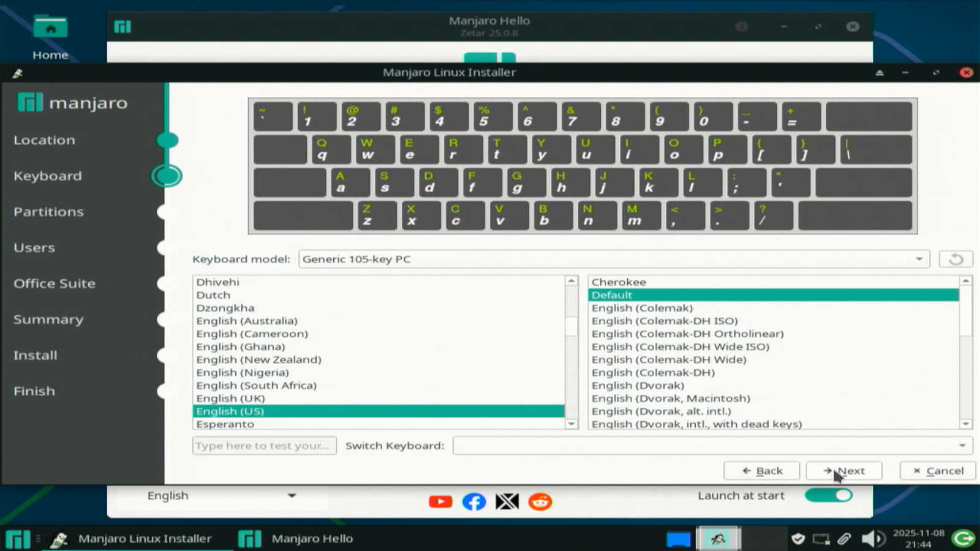The width and height of the screenshot is (980, 551).
Task: Select the English (Dvorak) variant
Action: click(x=774, y=385)
